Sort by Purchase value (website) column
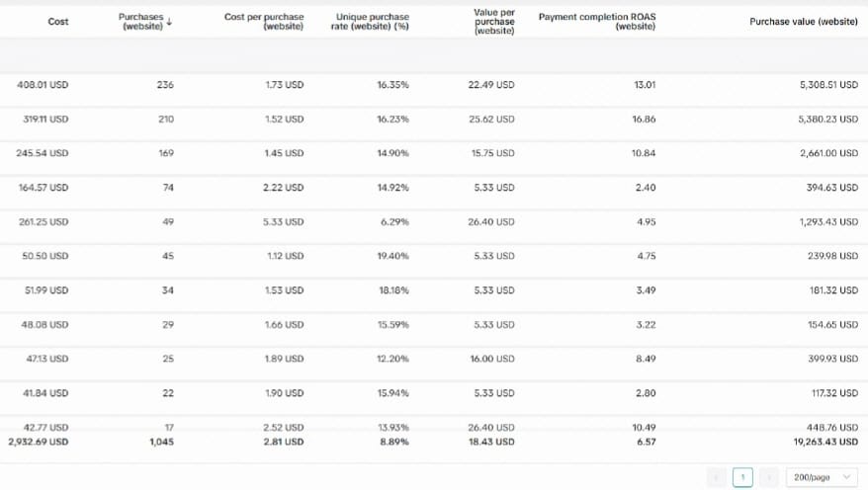The width and height of the screenshot is (868, 490). (x=803, y=21)
